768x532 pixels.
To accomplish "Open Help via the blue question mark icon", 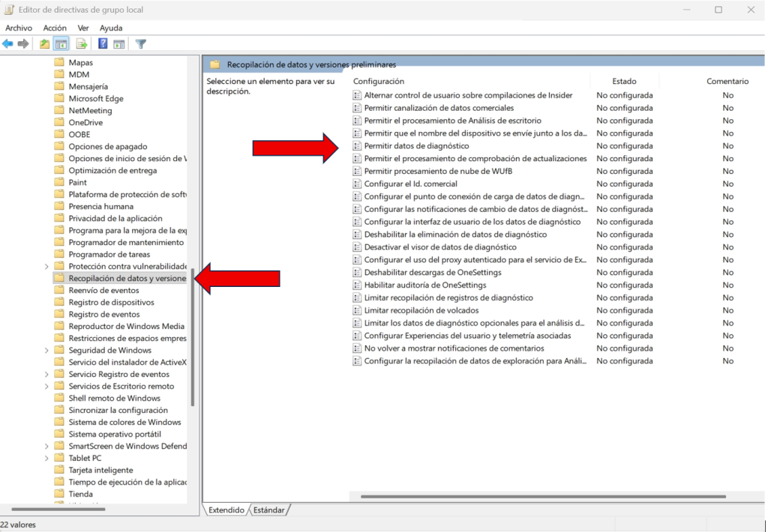I will 101,43.
